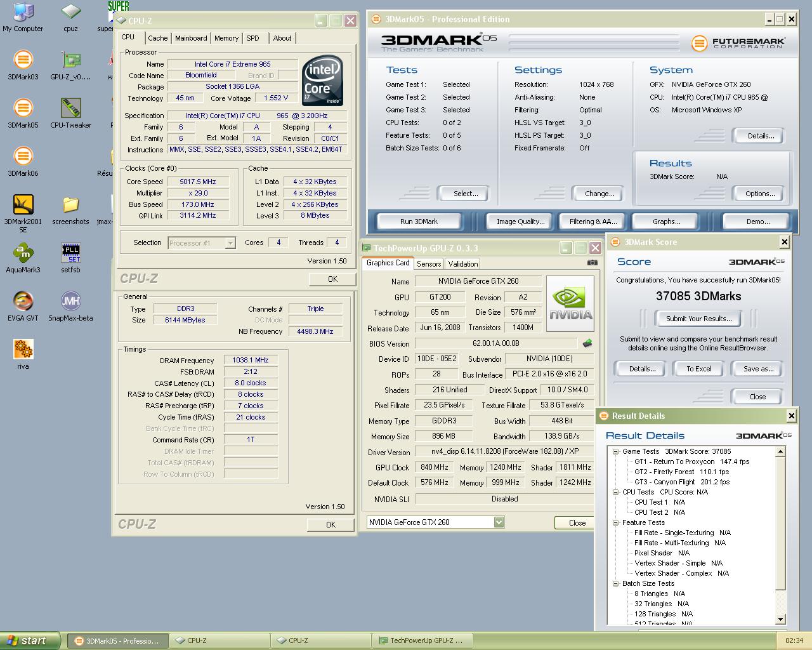Viewport: 812px width, 650px height.
Task: Open system Details in 3DMark05
Action: 761,136
